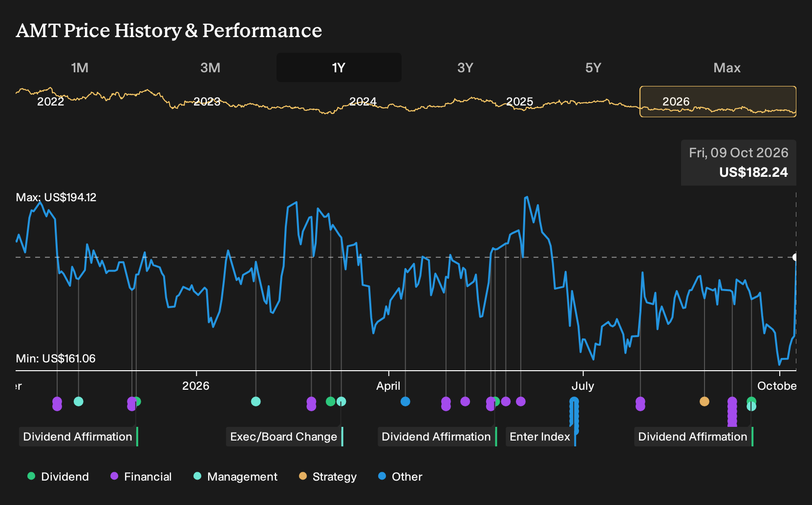Click the Max: US$194.12 label

[56, 197]
